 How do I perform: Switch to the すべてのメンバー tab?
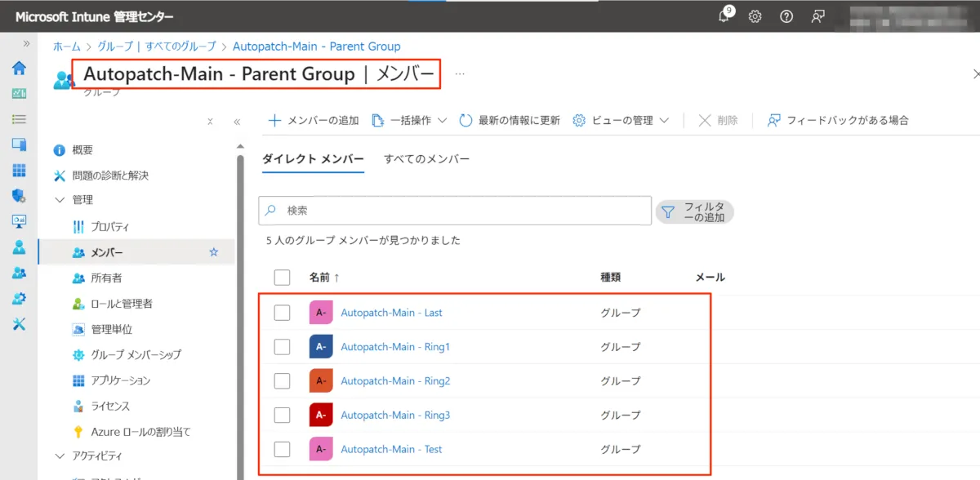[x=426, y=159]
